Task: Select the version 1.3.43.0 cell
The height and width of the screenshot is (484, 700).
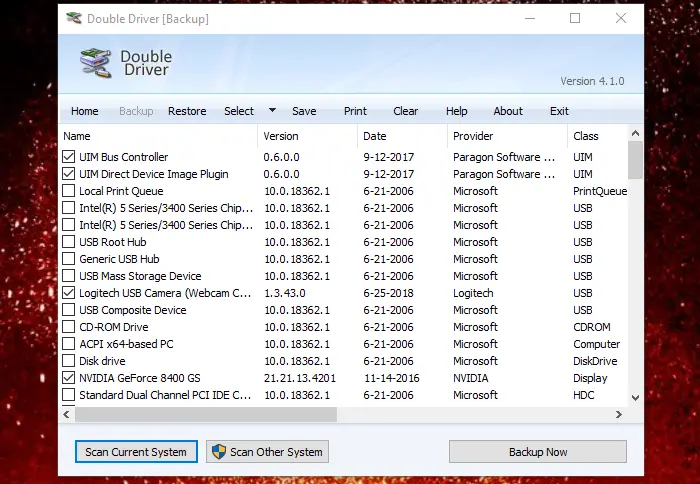Action: [x=285, y=293]
